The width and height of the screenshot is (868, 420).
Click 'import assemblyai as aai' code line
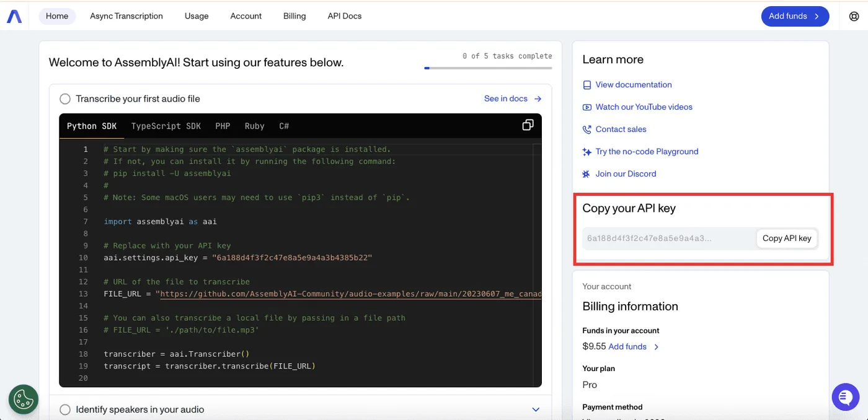click(160, 221)
